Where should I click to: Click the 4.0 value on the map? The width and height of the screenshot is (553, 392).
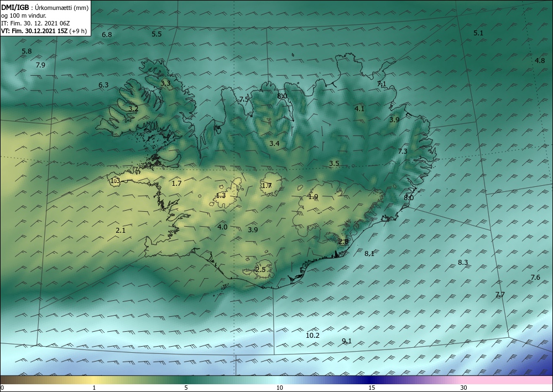click(222, 227)
